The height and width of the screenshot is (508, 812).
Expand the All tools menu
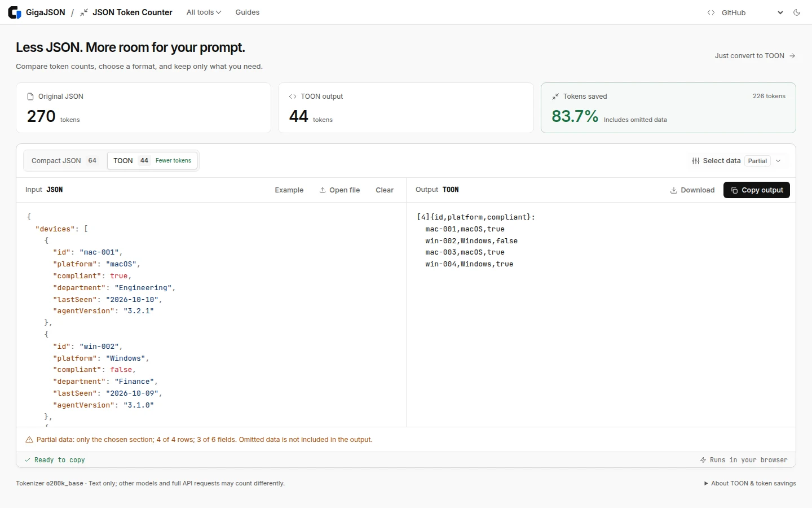click(x=204, y=12)
